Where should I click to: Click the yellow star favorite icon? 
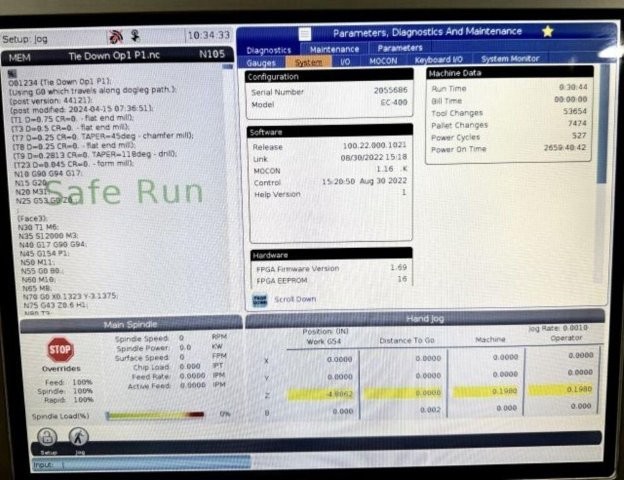[548, 31]
